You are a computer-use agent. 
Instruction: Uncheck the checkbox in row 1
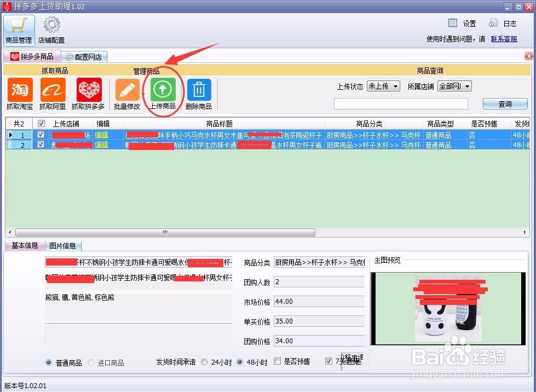[41, 134]
